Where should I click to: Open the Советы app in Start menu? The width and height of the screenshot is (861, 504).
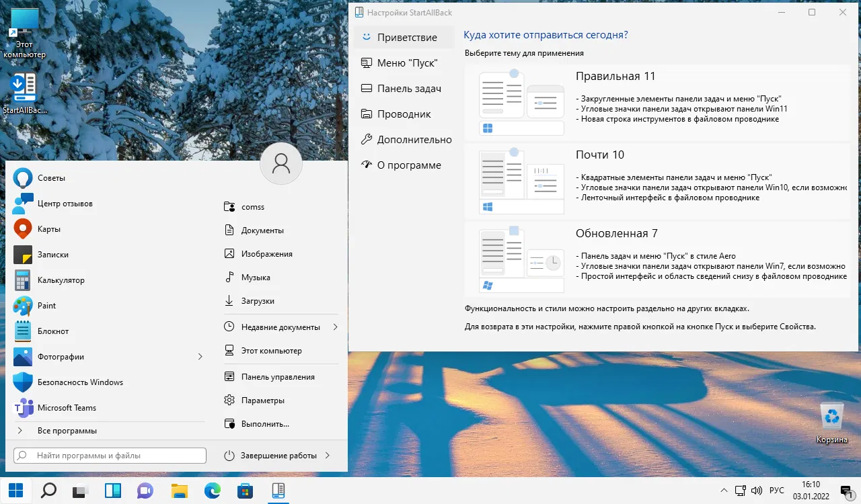(x=108, y=178)
